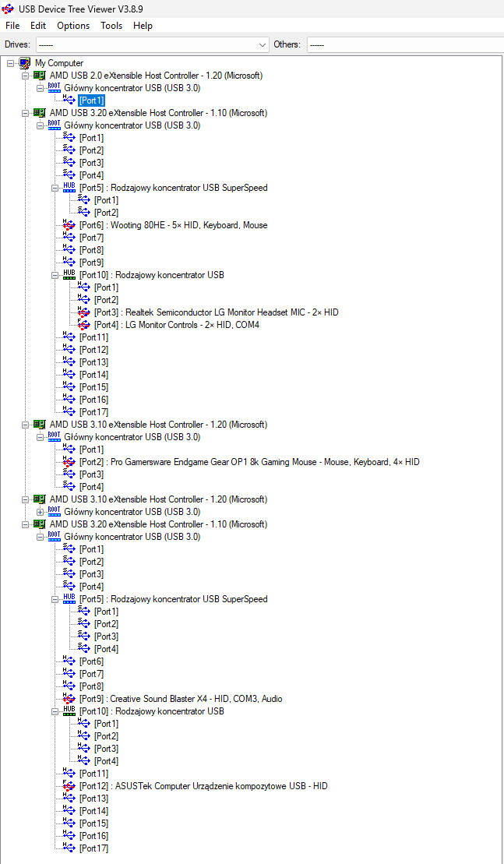
Task: Open the Tools menu
Action: tap(111, 26)
